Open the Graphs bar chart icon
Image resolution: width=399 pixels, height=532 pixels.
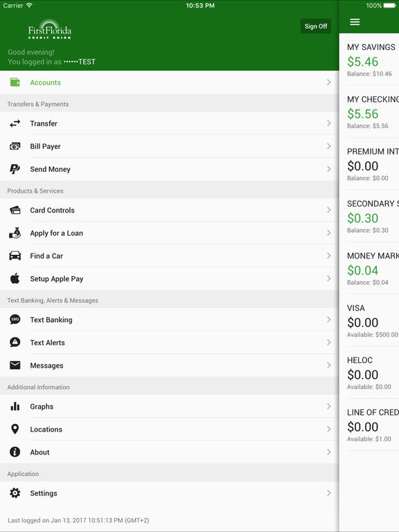(15, 406)
